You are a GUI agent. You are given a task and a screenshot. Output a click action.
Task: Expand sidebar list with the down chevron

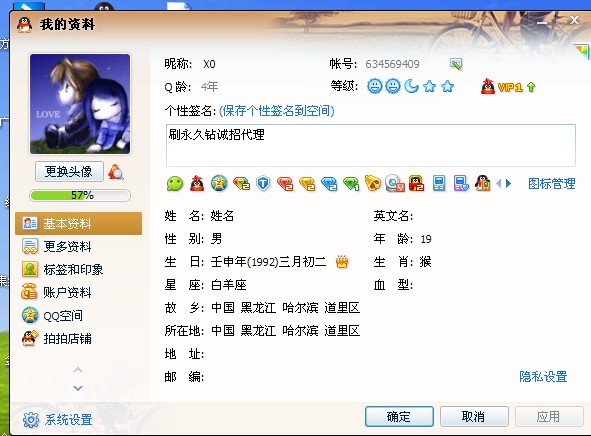78,388
